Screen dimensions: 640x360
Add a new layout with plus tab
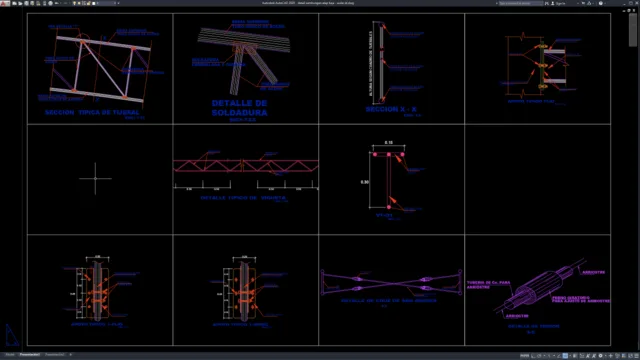coord(71,355)
